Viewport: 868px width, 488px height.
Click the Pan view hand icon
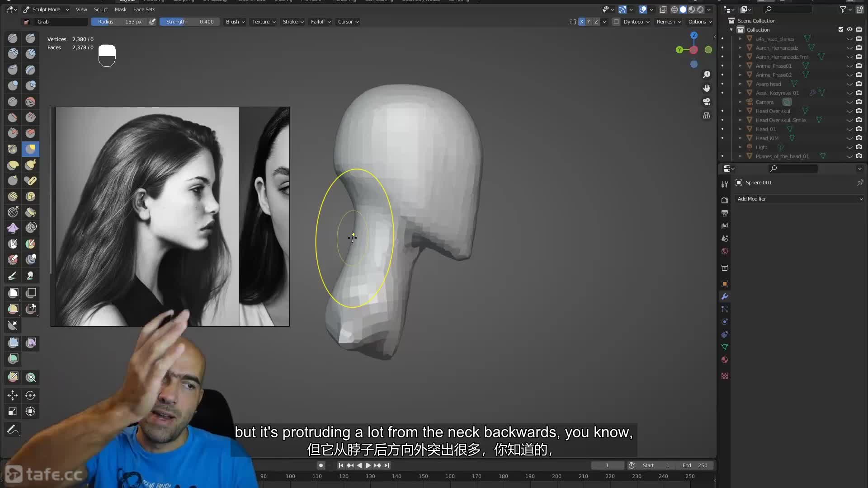707,88
